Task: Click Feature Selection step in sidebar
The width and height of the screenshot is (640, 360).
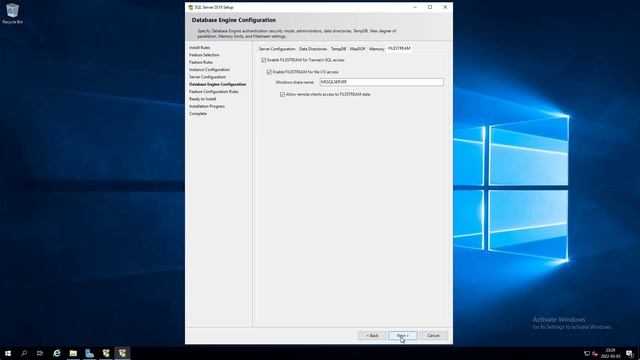Action: tap(204, 55)
